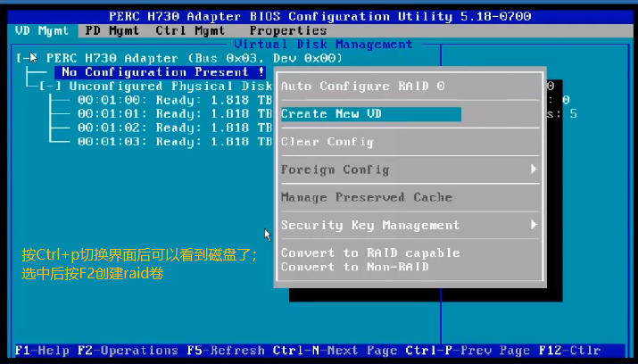This screenshot has width=638, height=364.
Task: Open the Foreign Config submenu
Action: (x=410, y=170)
